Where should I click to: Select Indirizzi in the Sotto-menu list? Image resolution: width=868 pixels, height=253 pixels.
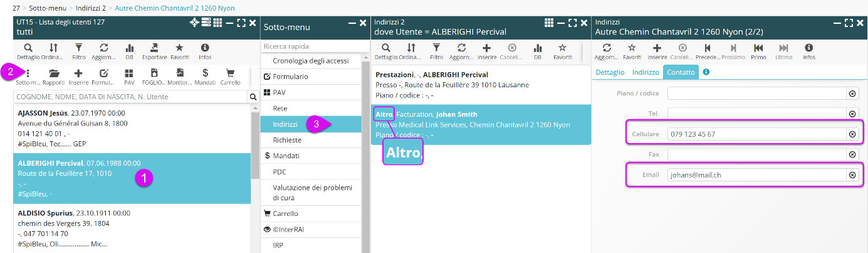pos(287,124)
